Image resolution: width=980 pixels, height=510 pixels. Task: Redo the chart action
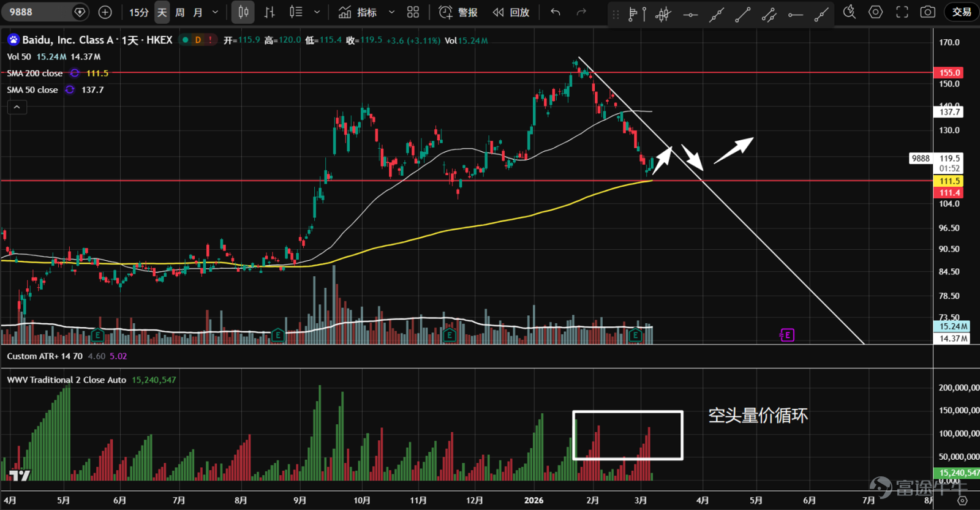581,12
